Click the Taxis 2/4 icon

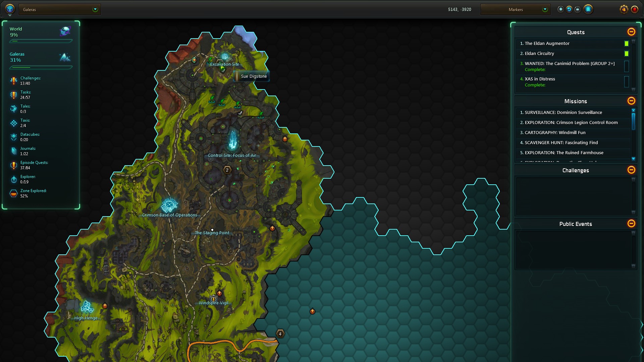[13, 123]
